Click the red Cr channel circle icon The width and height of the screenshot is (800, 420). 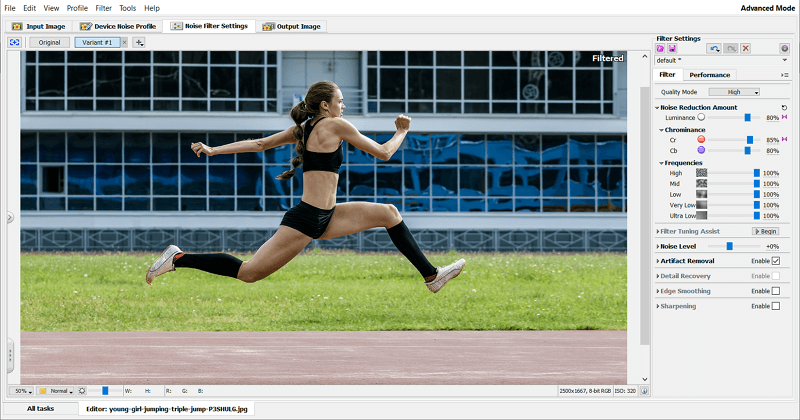point(701,139)
